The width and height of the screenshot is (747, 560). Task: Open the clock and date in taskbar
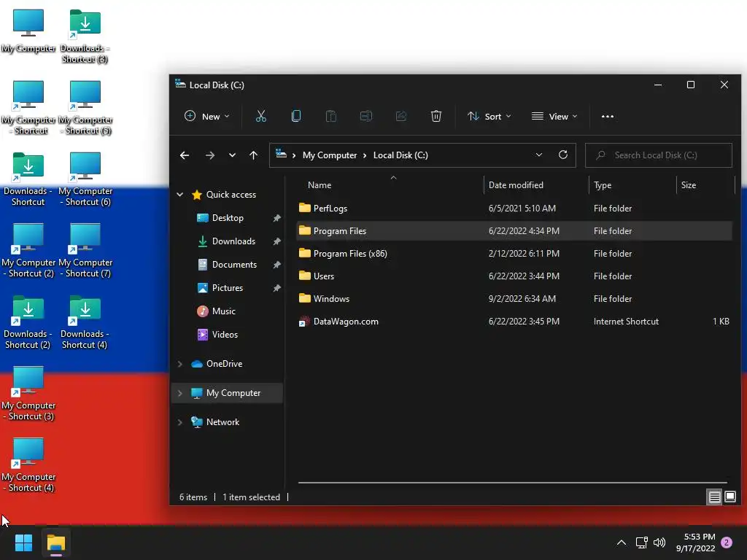click(695, 542)
